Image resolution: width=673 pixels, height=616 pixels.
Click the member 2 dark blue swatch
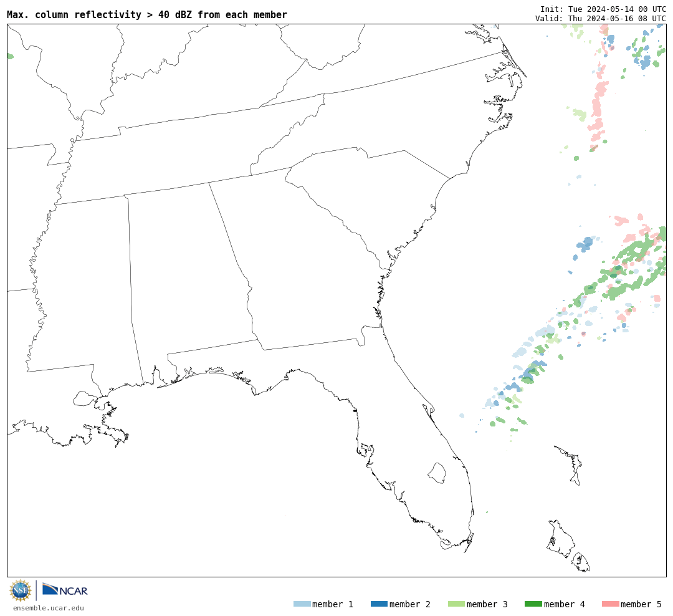379,604
